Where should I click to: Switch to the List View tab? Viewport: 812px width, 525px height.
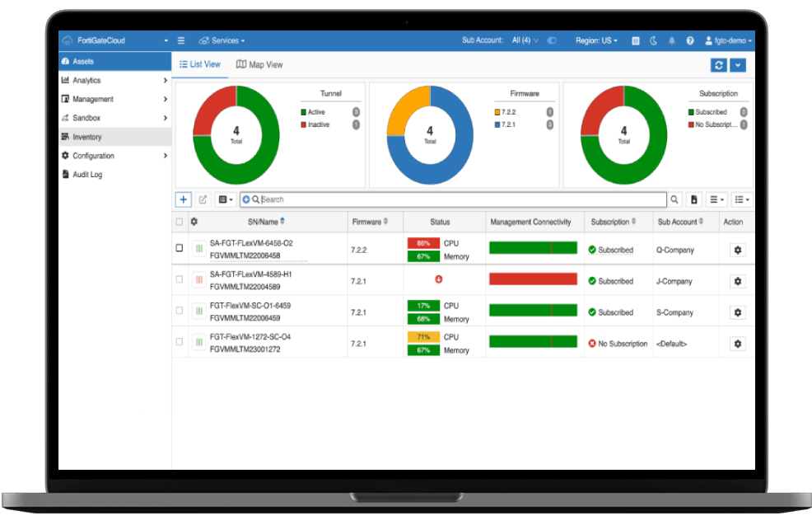(x=200, y=64)
